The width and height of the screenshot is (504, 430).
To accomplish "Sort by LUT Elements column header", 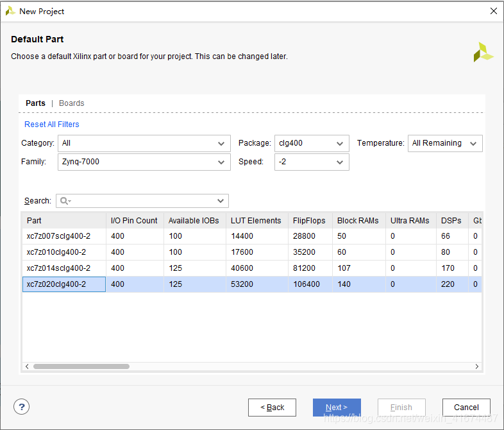I will [x=257, y=221].
